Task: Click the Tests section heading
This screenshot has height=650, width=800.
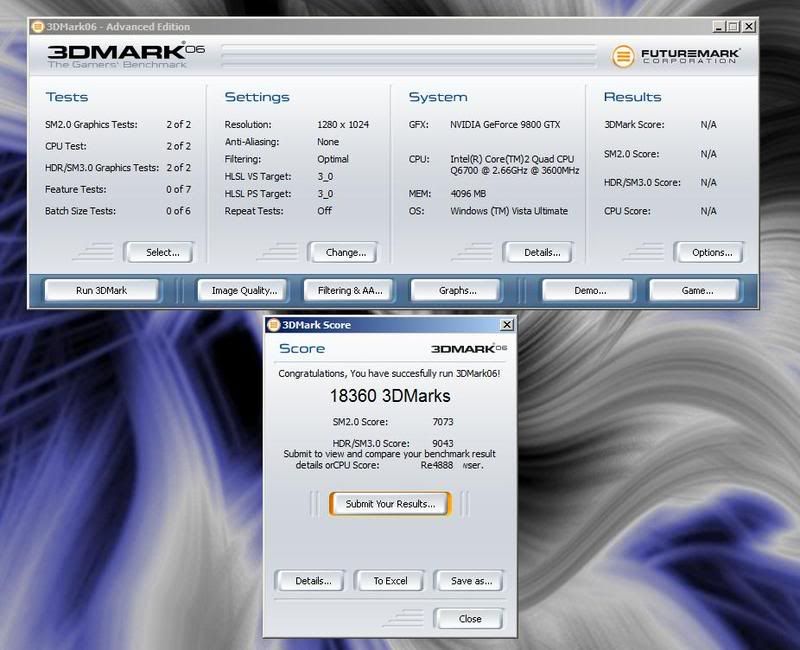Action: click(x=67, y=97)
